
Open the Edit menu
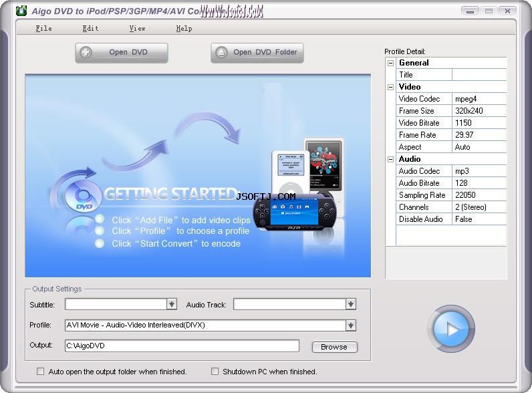(x=90, y=29)
